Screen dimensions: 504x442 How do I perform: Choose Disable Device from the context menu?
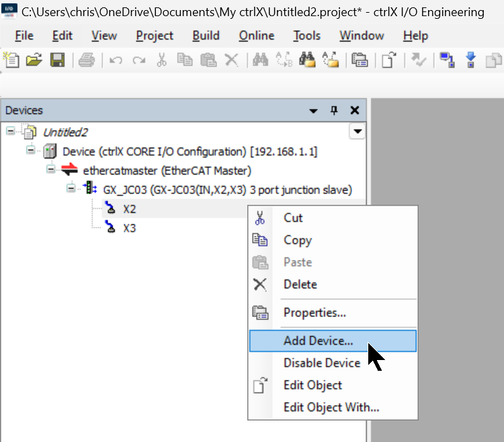[333, 363]
